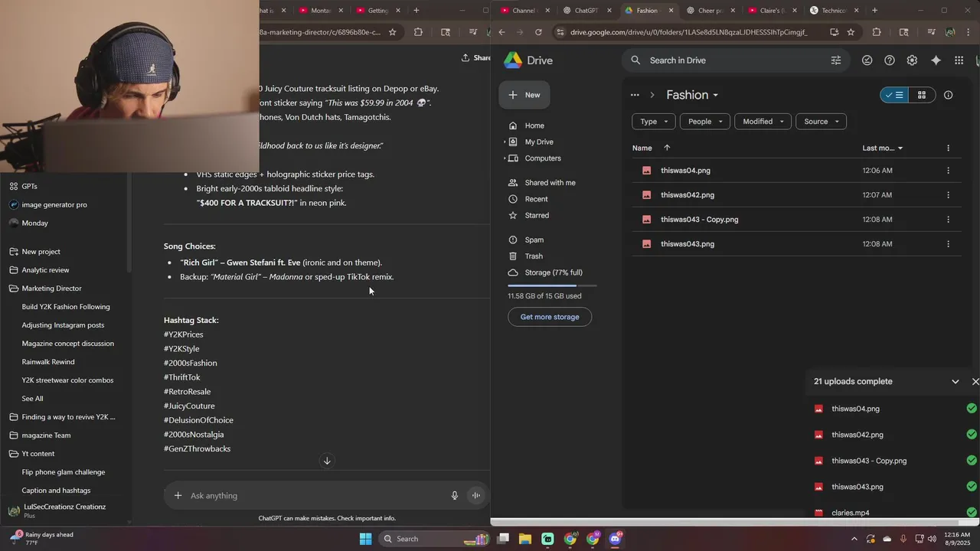Show hidden breadcrumb folders ellipsis

(635, 95)
